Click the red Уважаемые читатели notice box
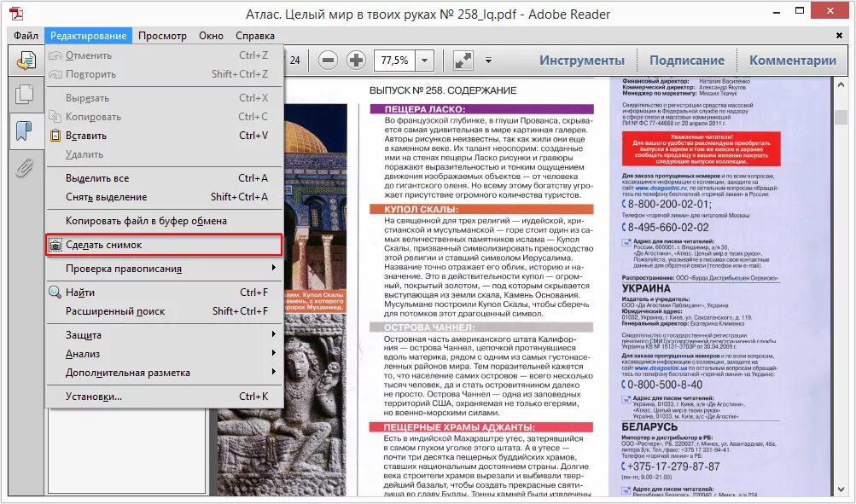 (701, 149)
